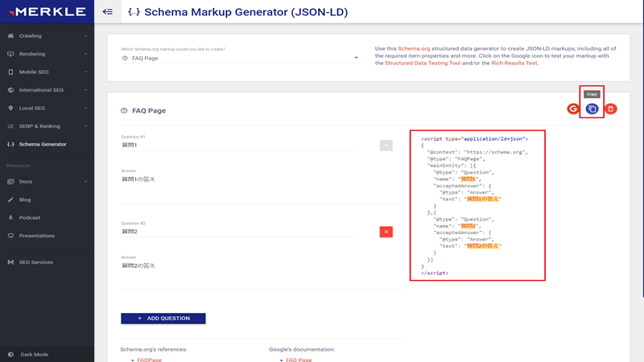Viewport: 644px width, 362px height.
Task: Click the braces icon in page title
Action: pos(134,11)
